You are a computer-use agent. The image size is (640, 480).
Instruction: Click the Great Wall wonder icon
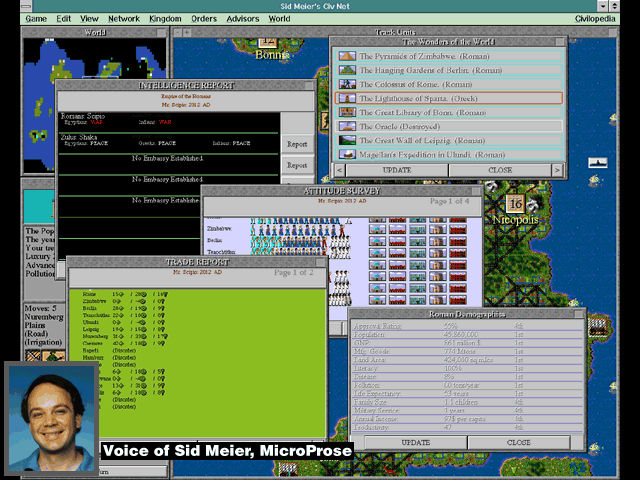pos(347,140)
